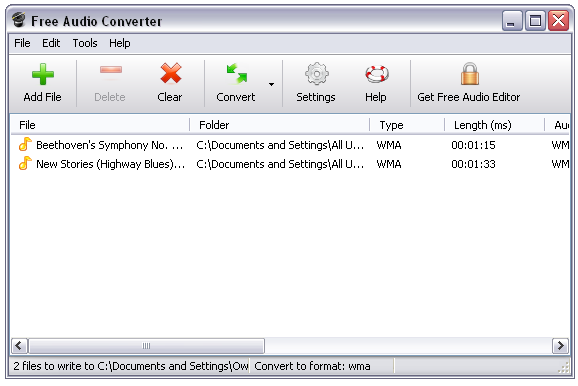Click the horizontal scrollbar left arrow
This screenshot has width=578, height=386.
19,346
